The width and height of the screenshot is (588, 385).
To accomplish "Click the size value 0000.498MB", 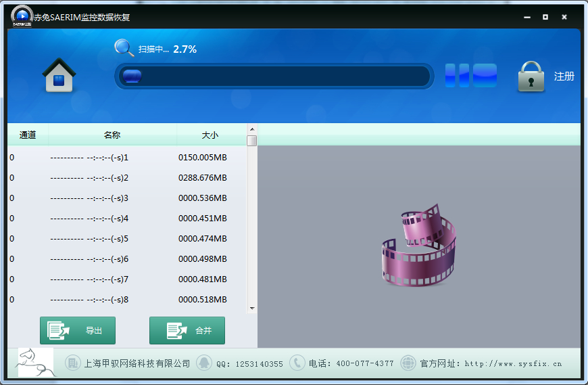I will pos(203,258).
